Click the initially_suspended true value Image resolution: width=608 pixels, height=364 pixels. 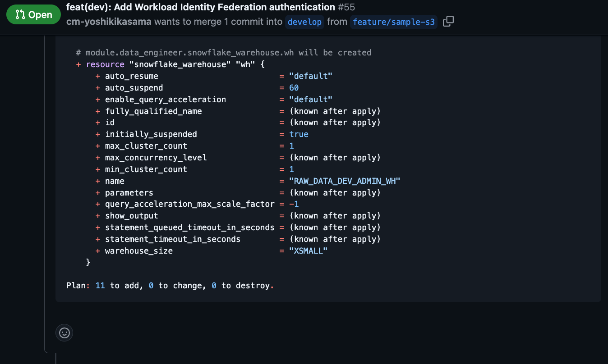(x=299, y=134)
